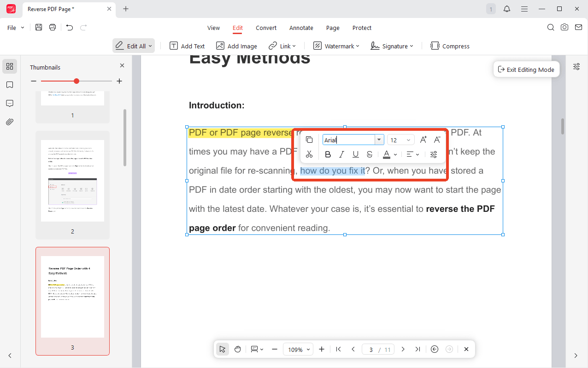Click the copy icon in floating toolbar
Screen dimensions: 588x368
click(309, 140)
